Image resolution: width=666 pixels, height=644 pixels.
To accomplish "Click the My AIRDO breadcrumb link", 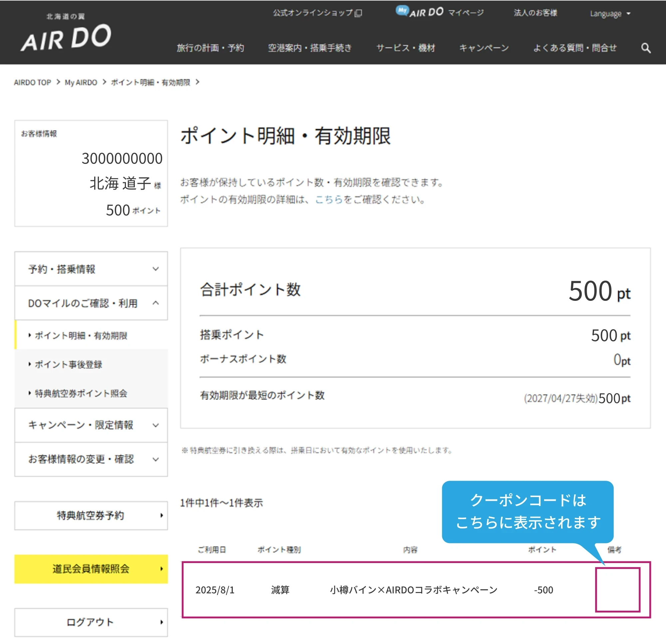I will point(81,82).
